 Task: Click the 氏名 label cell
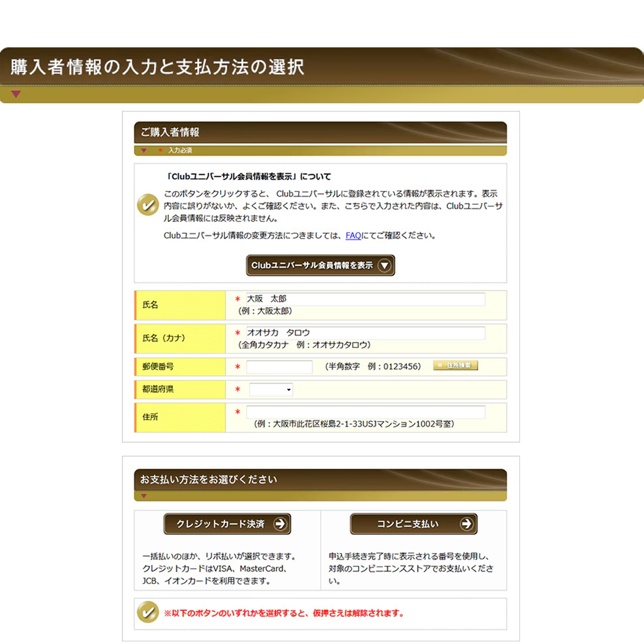pyautogui.click(x=180, y=305)
